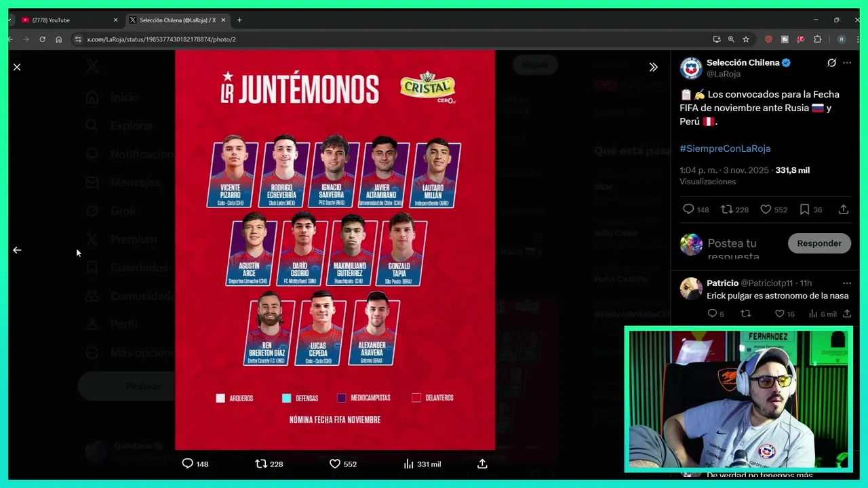The image size is (868, 488).
Task: Like the tweet with 552 in side panel
Action: pyautogui.click(x=766, y=209)
